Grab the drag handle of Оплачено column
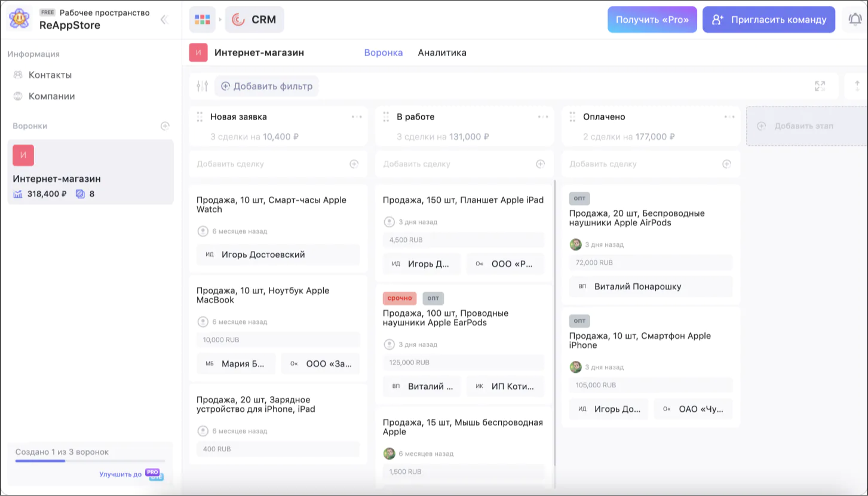This screenshot has height=496, width=868. tap(573, 117)
